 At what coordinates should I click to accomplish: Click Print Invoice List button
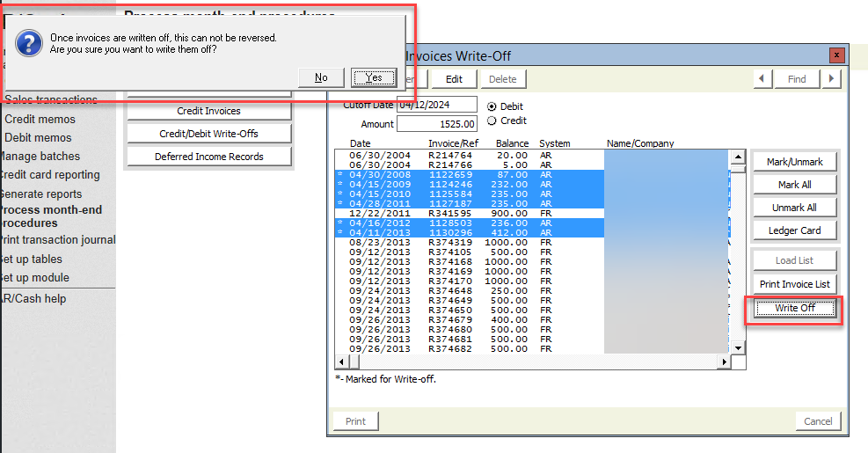pyautogui.click(x=794, y=283)
